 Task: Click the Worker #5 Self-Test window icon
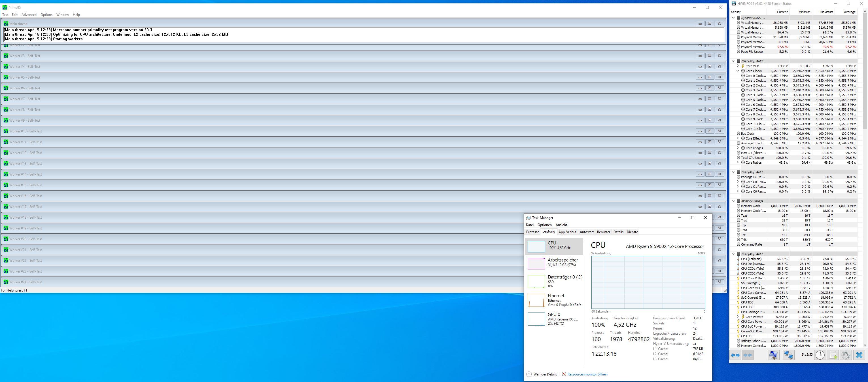click(6, 77)
